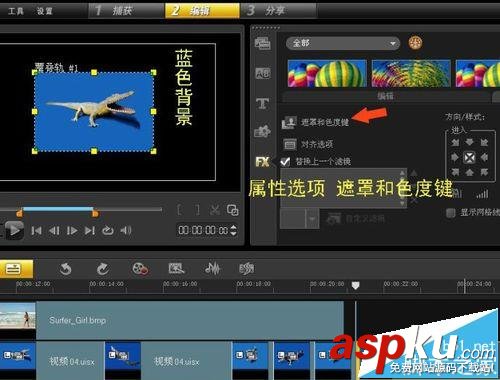This screenshot has height=380, width=500.
Task: Set enter direction from top
Action: [469, 142]
